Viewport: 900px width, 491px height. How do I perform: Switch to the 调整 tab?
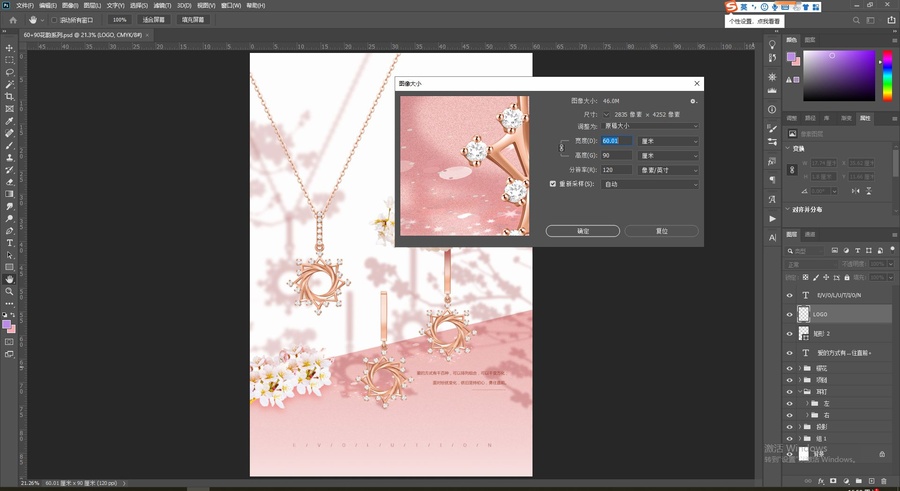[792, 118]
